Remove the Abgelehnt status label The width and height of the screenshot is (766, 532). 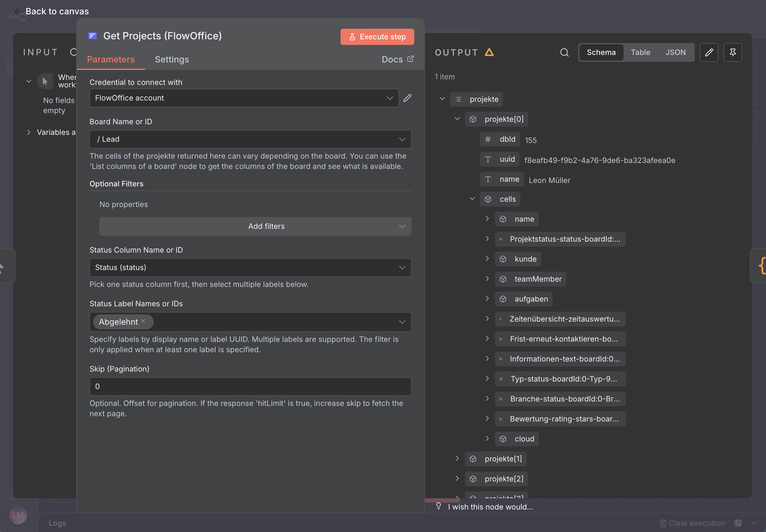(x=143, y=321)
